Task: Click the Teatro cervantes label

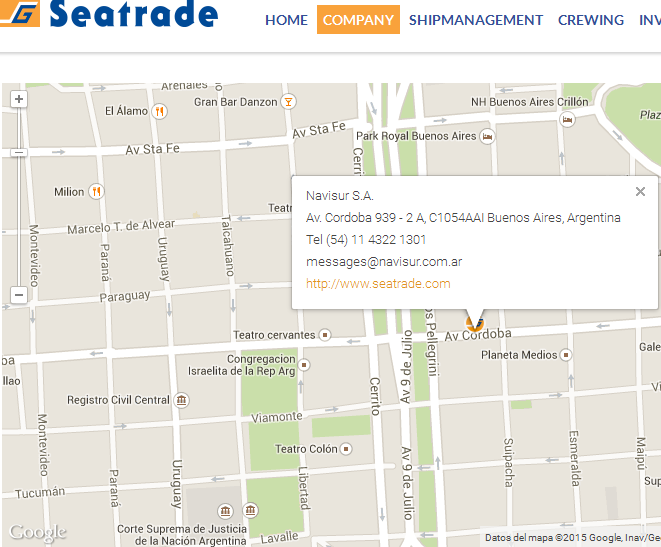Action: [274, 335]
